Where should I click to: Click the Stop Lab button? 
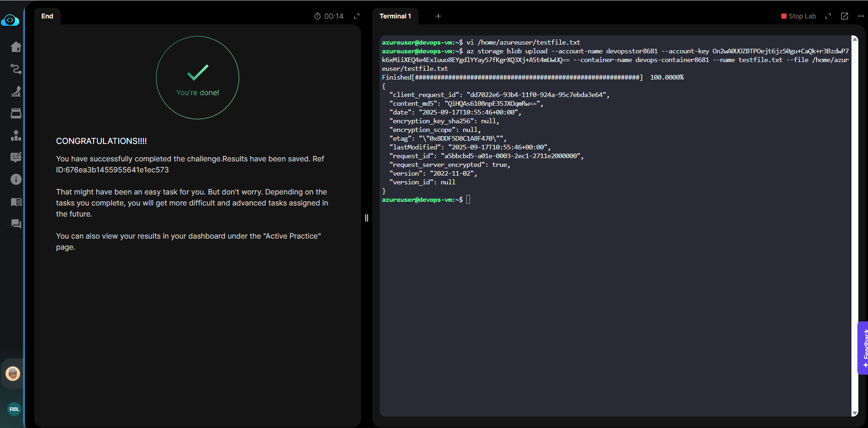coord(798,16)
